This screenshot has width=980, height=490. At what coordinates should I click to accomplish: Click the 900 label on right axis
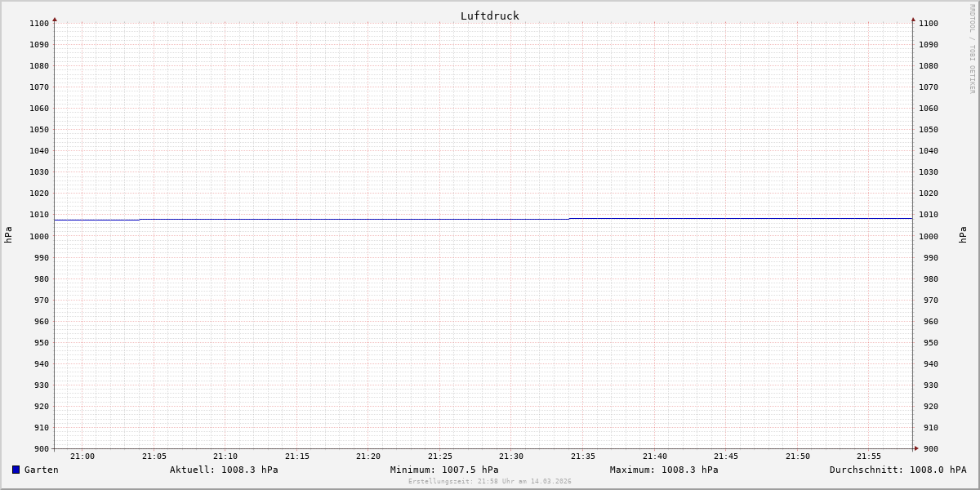[928, 448]
